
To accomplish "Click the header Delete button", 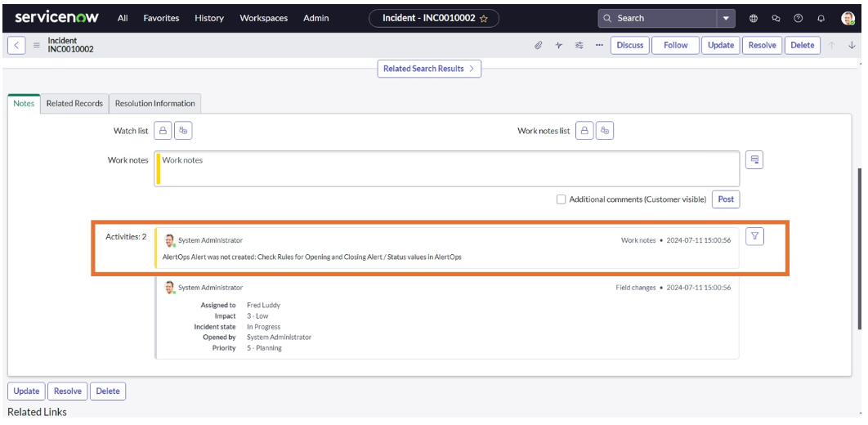I will coord(802,46).
